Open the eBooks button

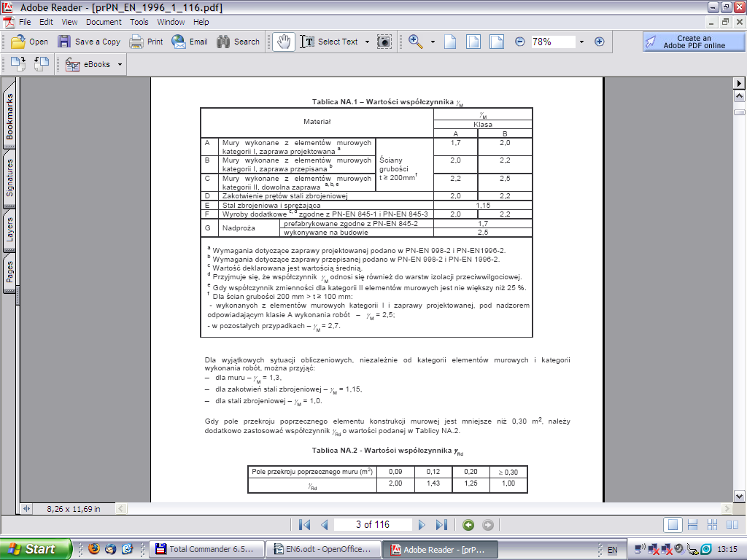pyautogui.click(x=88, y=64)
